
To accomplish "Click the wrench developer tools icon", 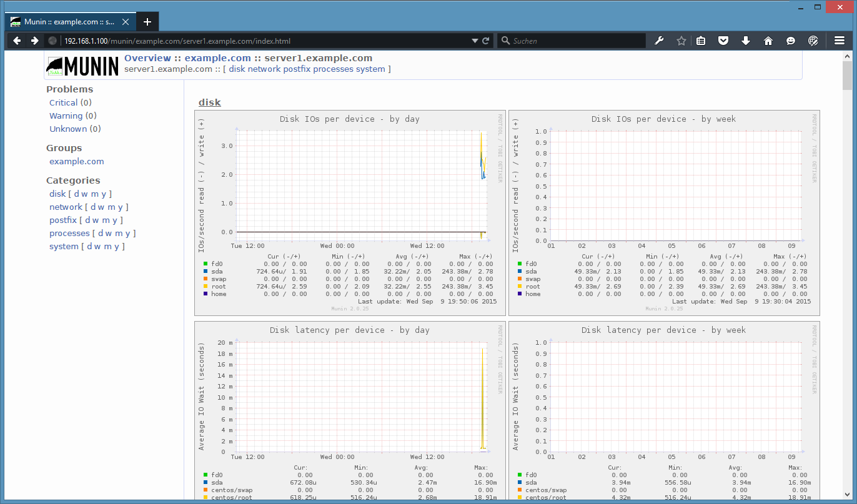I will (659, 41).
